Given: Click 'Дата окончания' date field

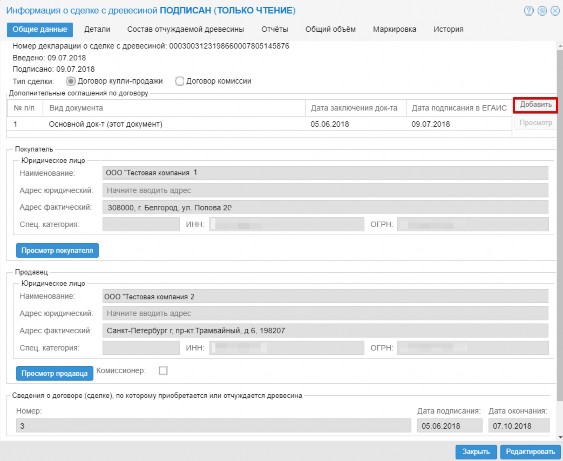Looking at the screenshot, I should tap(519, 426).
